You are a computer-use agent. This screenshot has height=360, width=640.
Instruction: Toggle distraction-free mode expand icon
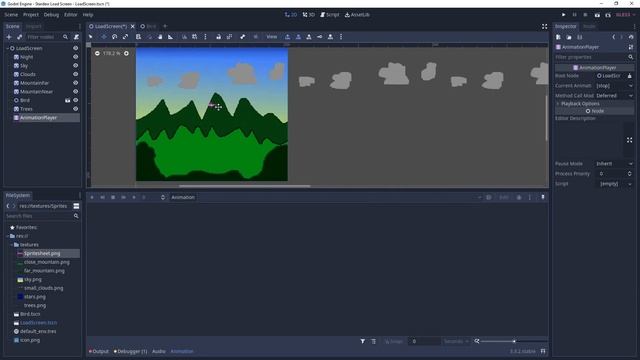[x=544, y=26]
